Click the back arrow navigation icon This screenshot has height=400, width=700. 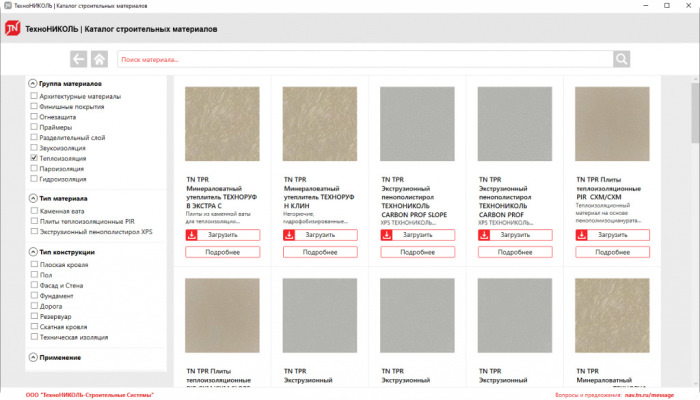pos(78,59)
